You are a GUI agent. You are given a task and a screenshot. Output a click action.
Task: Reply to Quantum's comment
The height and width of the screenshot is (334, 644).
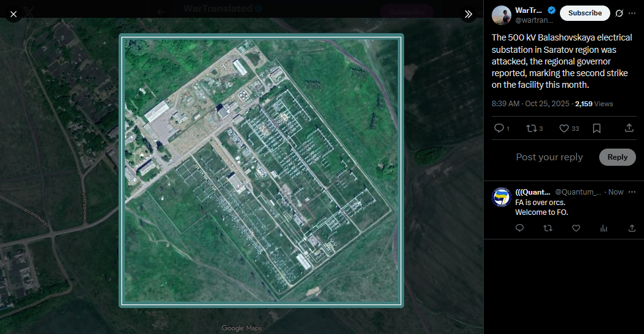coord(519,228)
